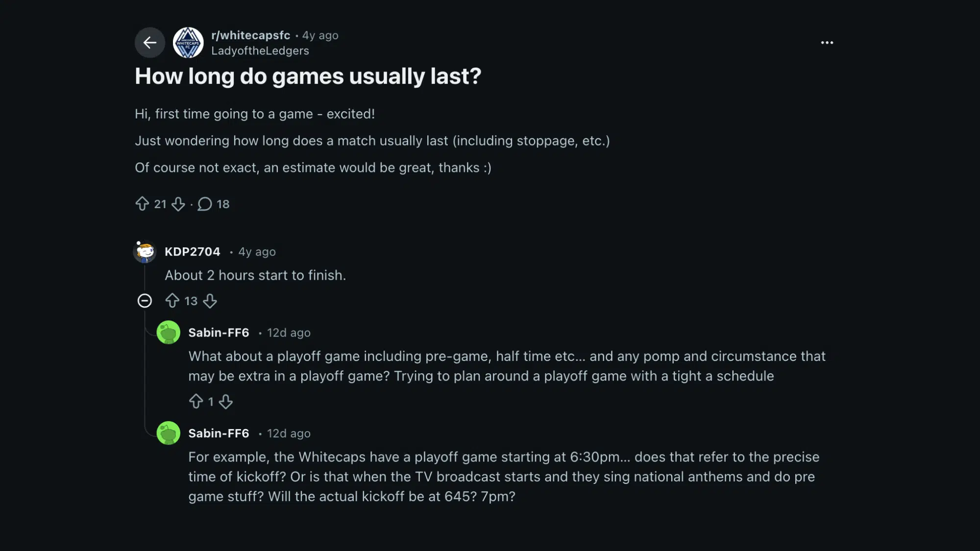Open the post's three-dot options menu
The width and height of the screenshot is (980, 551).
827,43
